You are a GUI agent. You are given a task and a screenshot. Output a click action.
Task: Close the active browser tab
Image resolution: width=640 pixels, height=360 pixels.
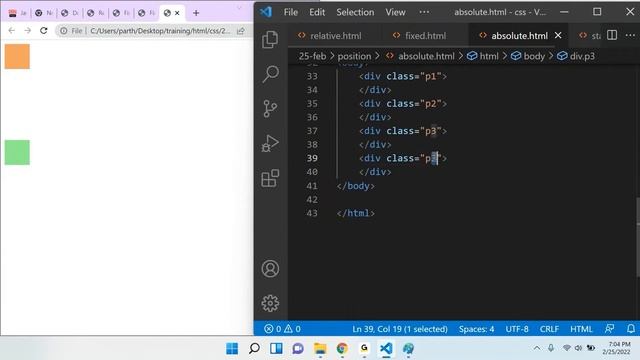point(177,13)
